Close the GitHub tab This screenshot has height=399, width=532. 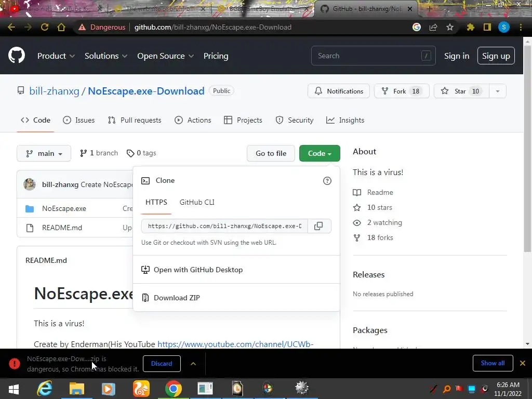pos(410,9)
